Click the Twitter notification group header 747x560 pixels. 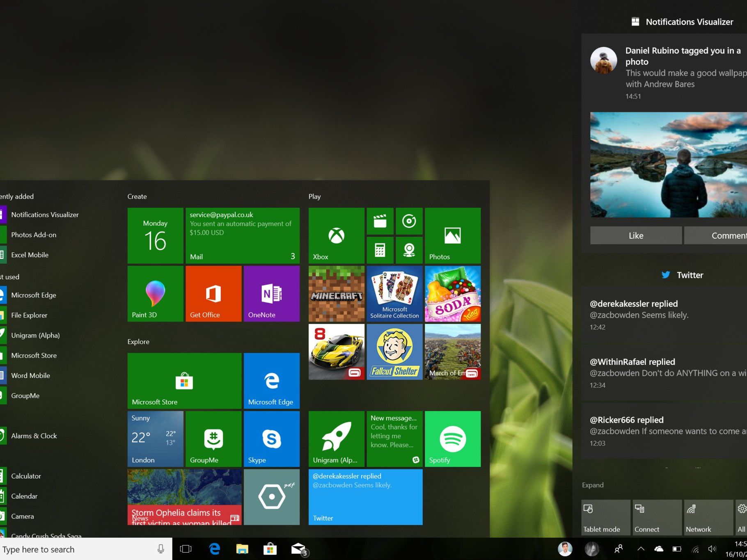[x=682, y=275]
